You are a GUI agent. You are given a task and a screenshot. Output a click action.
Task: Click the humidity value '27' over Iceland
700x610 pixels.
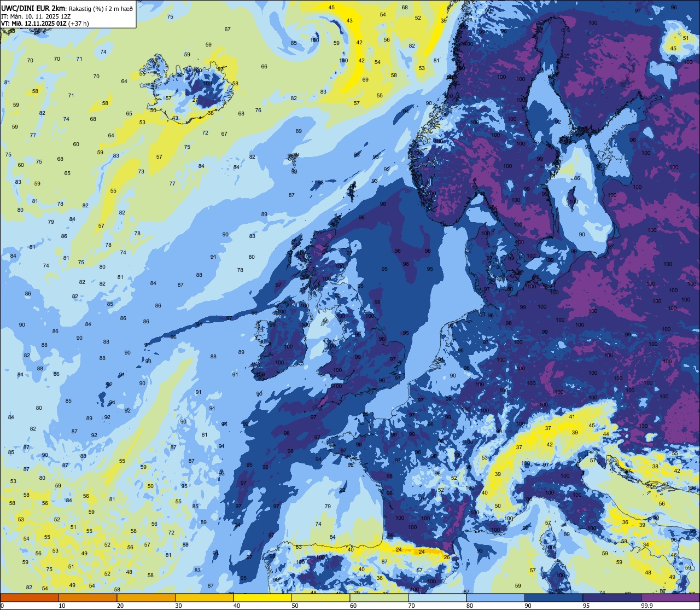pos(195,100)
